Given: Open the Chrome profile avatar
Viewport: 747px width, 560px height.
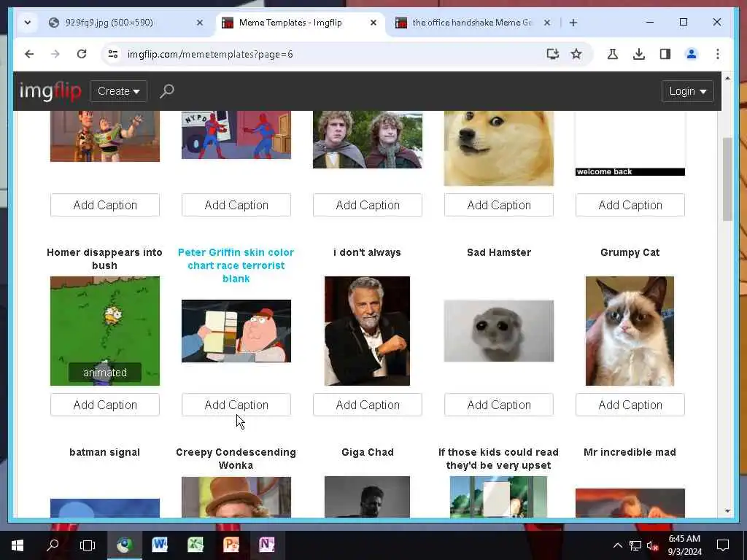Looking at the screenshot, I should [x=692, y=54].
